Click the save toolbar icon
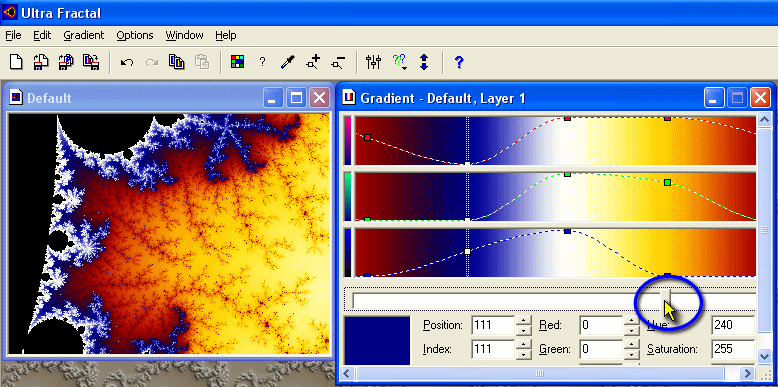778x387 pixels. [90, 62]
